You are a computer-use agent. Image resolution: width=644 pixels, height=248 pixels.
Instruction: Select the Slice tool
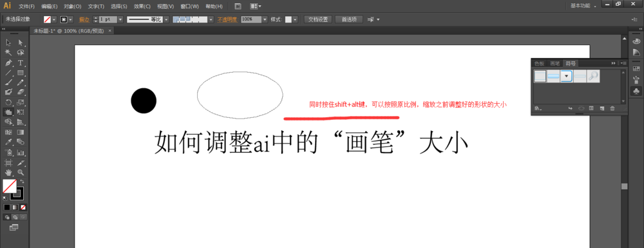(x=21, y=162)
